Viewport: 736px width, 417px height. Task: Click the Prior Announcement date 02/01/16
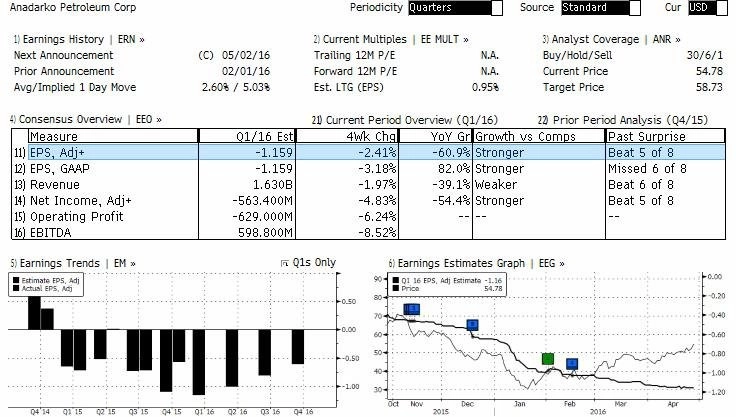[x=245, y=71]
